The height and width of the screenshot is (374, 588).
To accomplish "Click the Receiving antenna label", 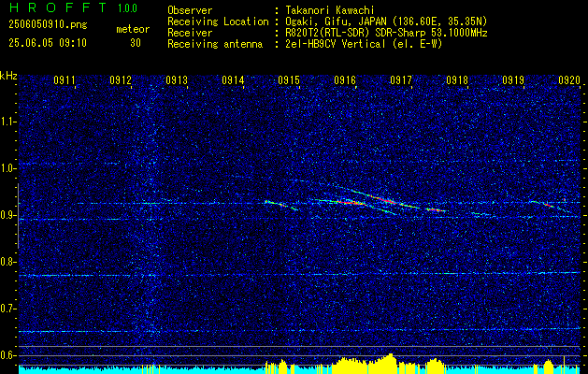I will pyautogui.click(x=215, y=44).
